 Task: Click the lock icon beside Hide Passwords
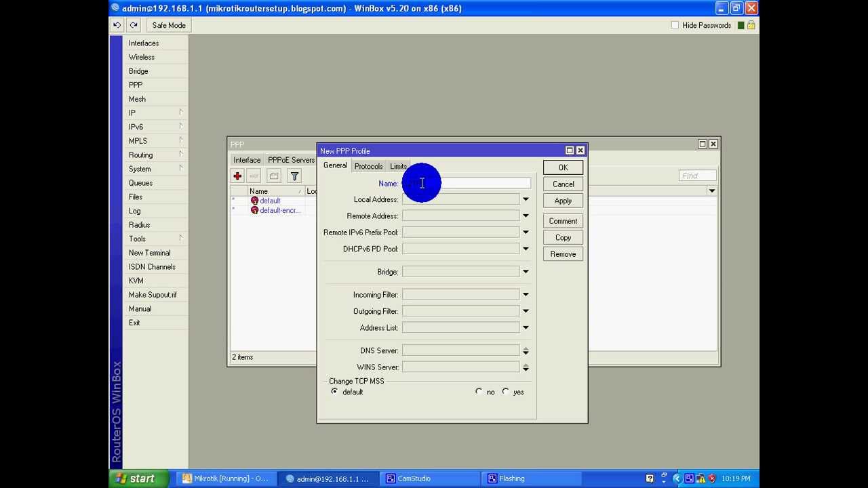tap(751, 25)
